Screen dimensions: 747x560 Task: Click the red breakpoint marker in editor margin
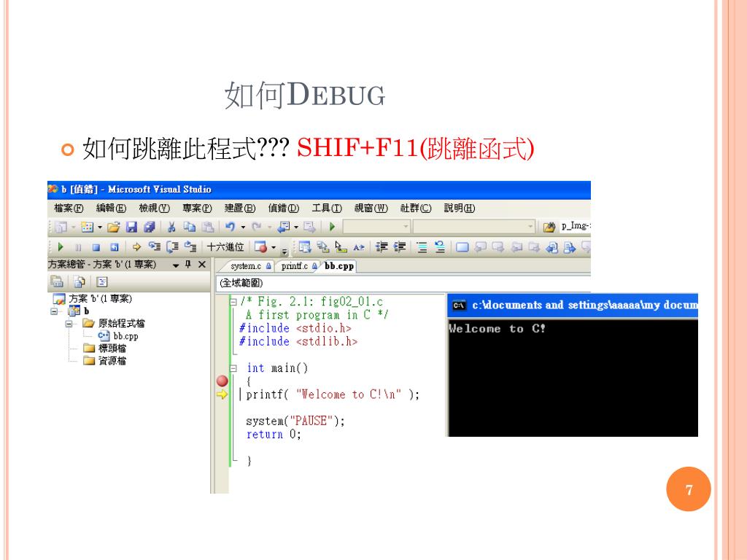(222, 381)
